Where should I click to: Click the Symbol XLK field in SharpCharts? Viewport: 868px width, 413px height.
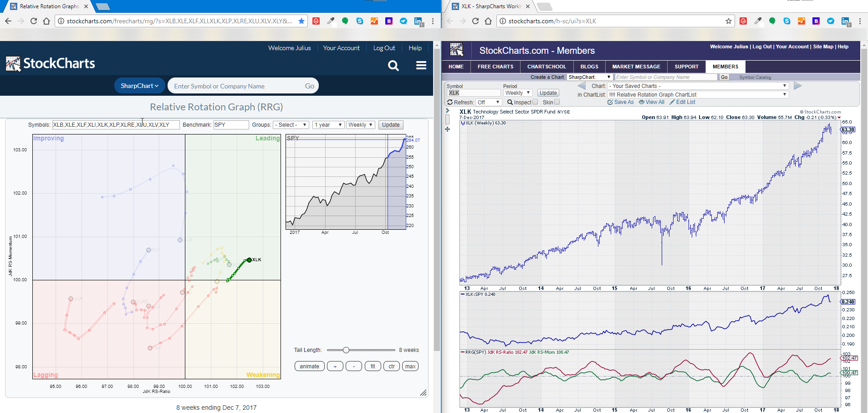474,93
